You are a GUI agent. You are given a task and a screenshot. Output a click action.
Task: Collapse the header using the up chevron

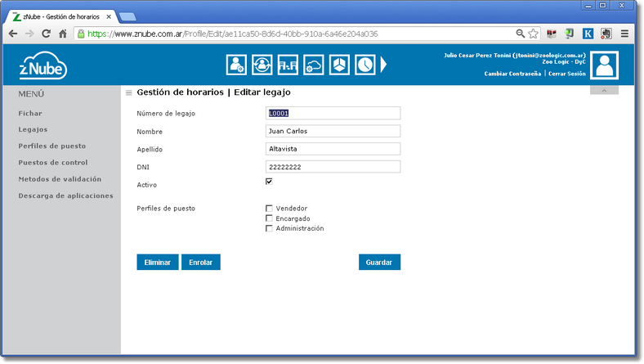coord(604,90)
